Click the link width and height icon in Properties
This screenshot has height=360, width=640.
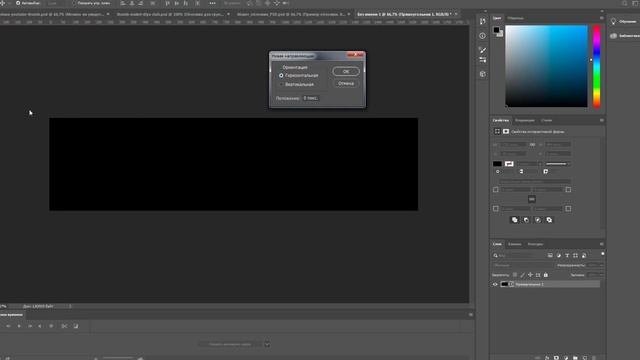pos(532,144)
